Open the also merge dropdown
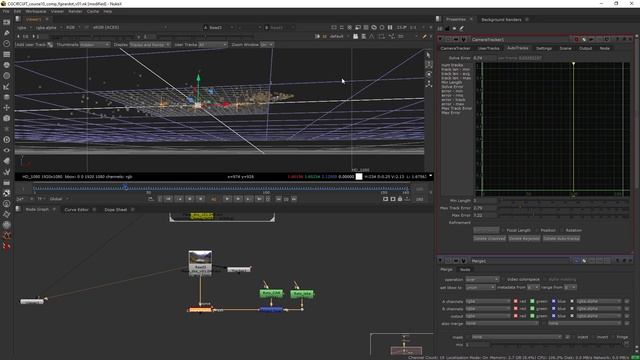 [502, 323]
